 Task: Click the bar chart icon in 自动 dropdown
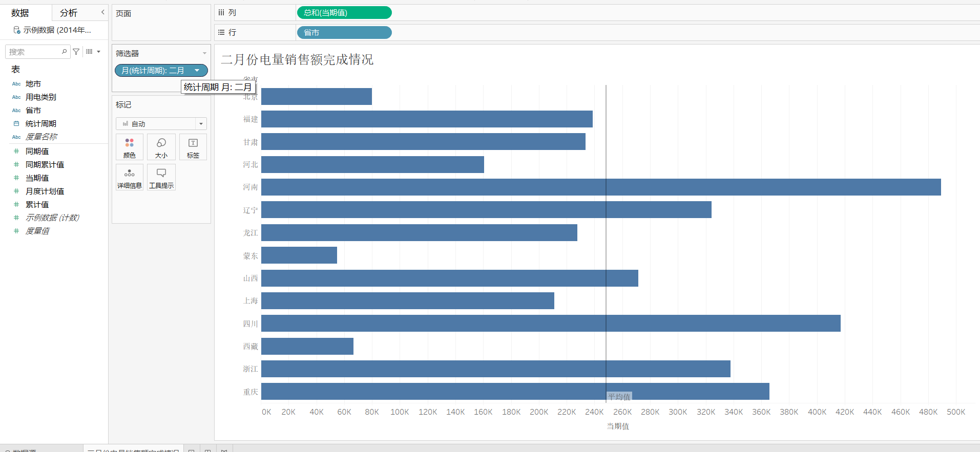click(x=126, y=124)
